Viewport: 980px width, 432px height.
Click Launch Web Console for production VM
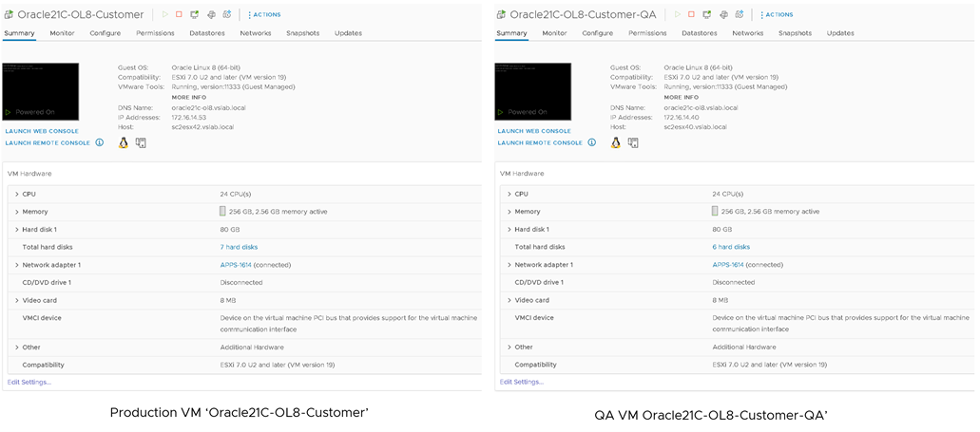[42, 131]
